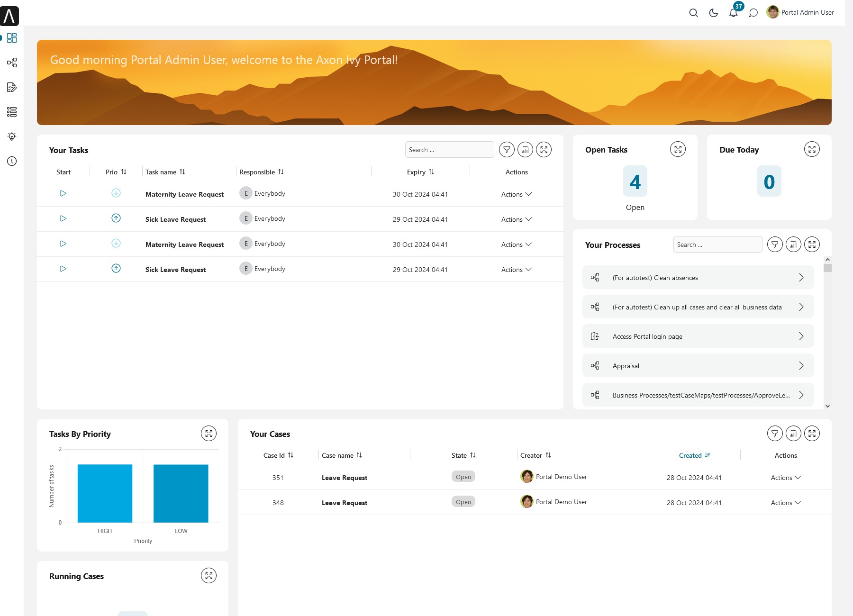Open Actions dropdown for first Maternity Leave Request
Screen dimensions: 853x616
517,194
